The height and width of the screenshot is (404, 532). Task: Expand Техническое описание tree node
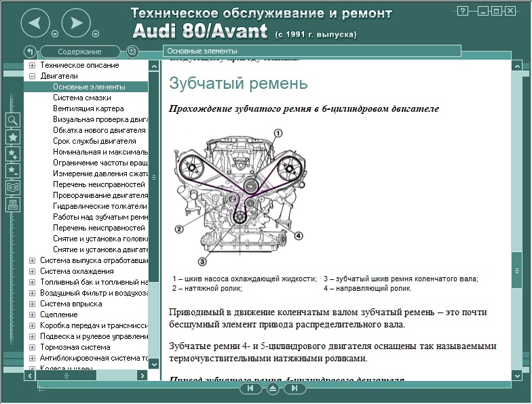pos(33,65)
